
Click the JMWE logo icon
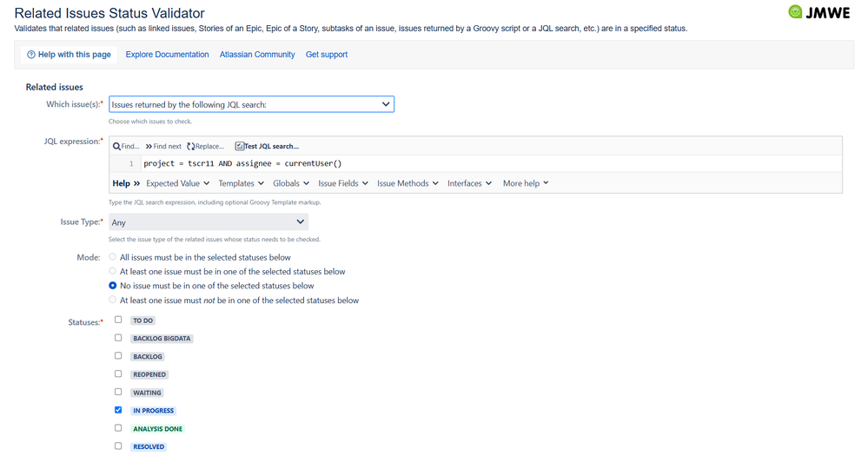[795, 11]
